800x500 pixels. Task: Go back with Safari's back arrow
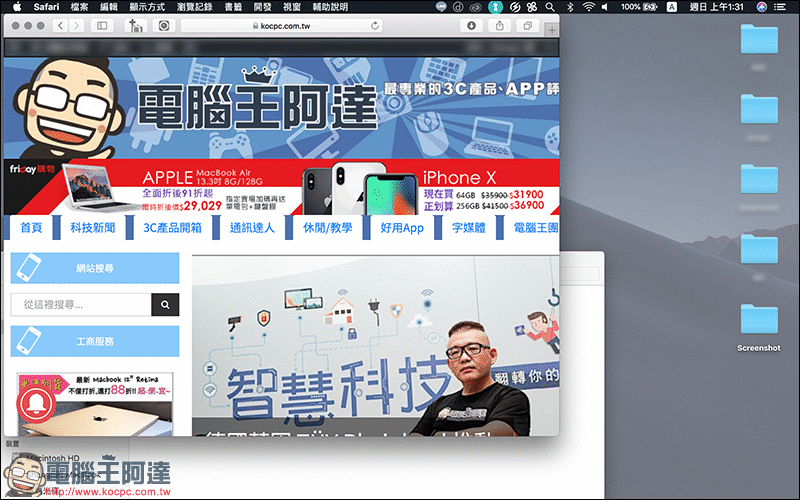point(60,26)
